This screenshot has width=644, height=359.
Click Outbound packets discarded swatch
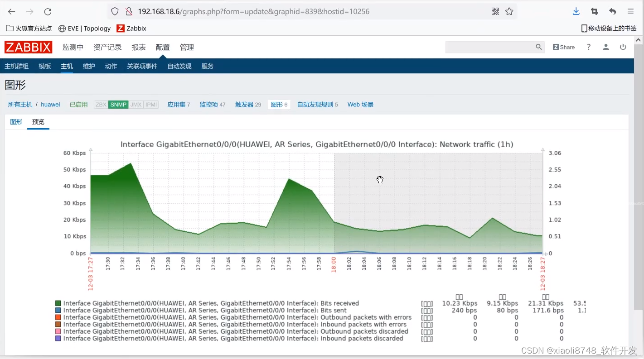tap(58, 331)
